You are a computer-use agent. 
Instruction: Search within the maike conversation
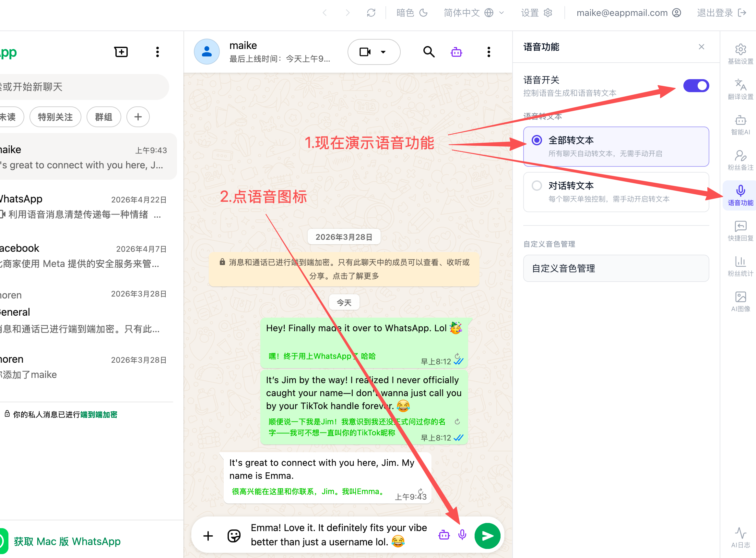[429, 52]
